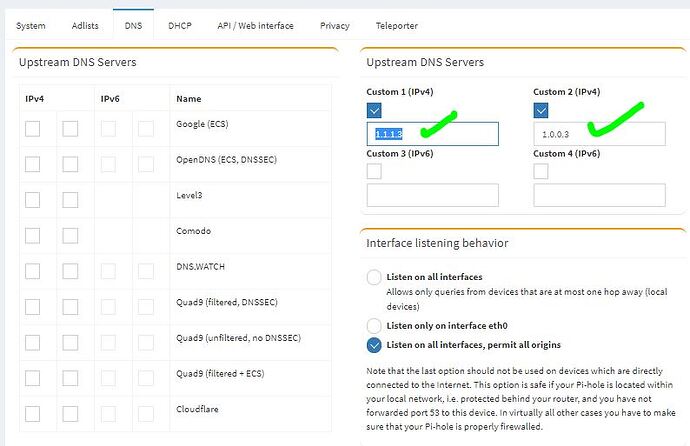Check second IPv6 box for DNS.WATCH
Viewport: 690px width, 446px height.
[x=146, y=271]
